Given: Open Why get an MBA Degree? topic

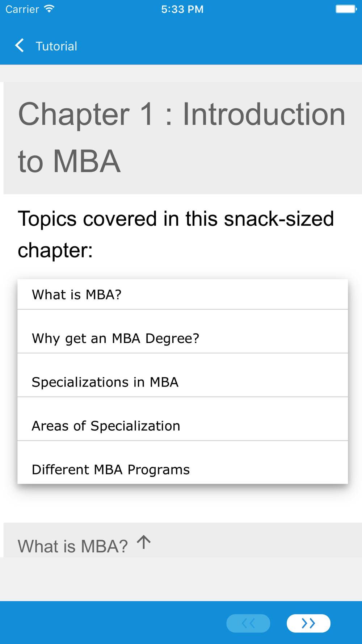Looking at the screenshot, I should pyautogui.click(x=183, y=331).
